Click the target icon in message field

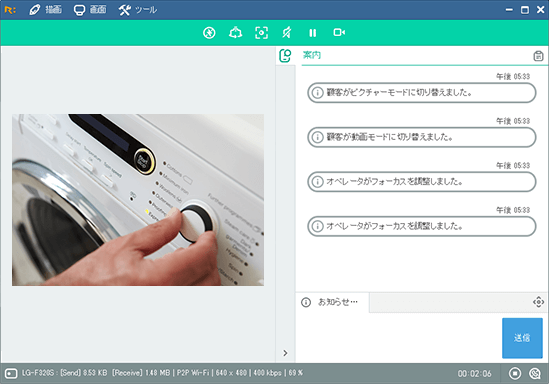(x=538, y=302)
